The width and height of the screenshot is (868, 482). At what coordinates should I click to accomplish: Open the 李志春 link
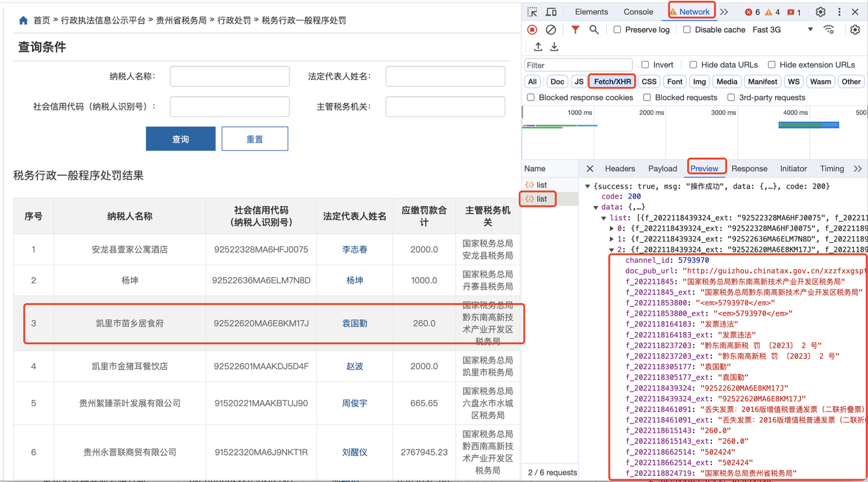click(354, 249)
